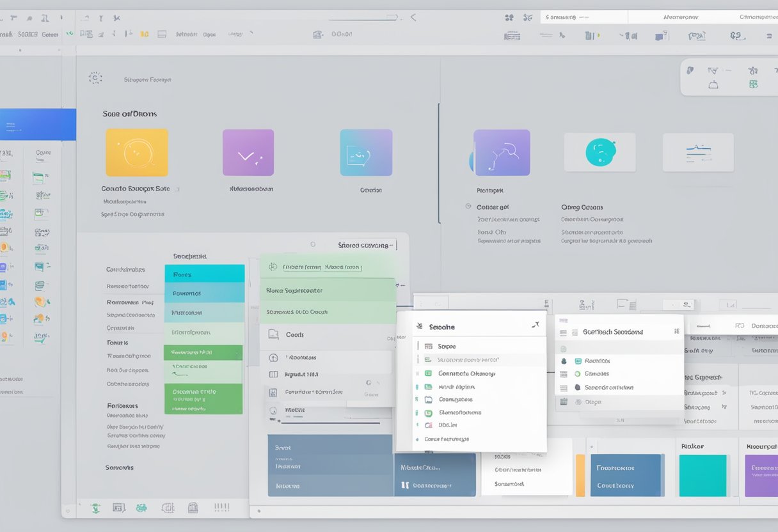The width and height of the screenshot is (778, 532).
Task: Click the text field above the green panel
Action: (367, 245)
